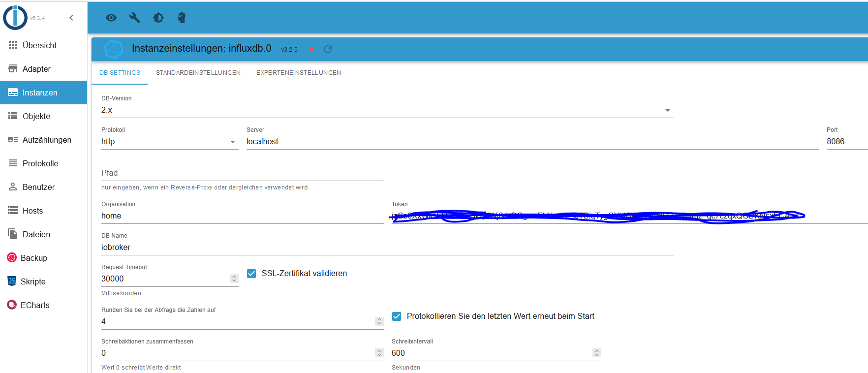
Task: Click the Server field with localhost
Action: 532,142
